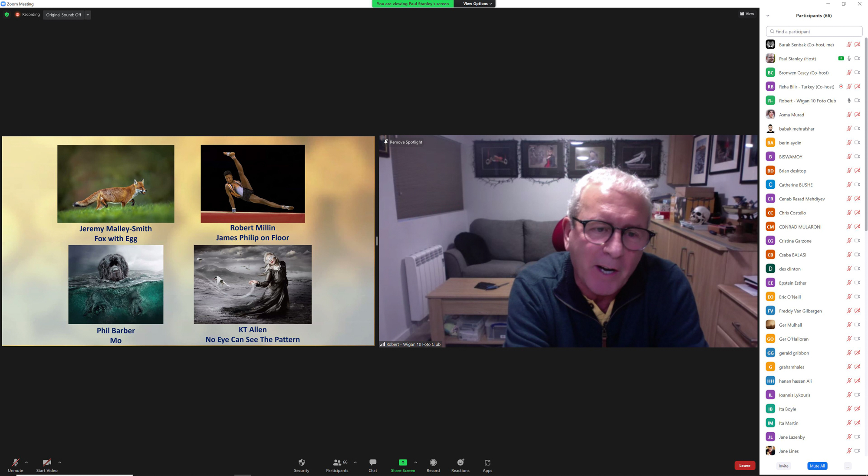Click the Mute All button
Image resolution: width=868 pixels, height=476 pixels.
[817, 466]
